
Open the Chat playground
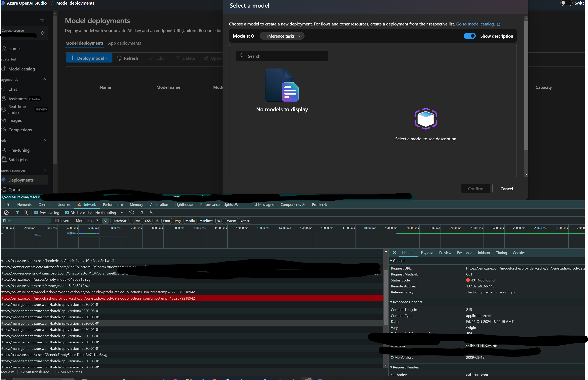click(13, 89)
